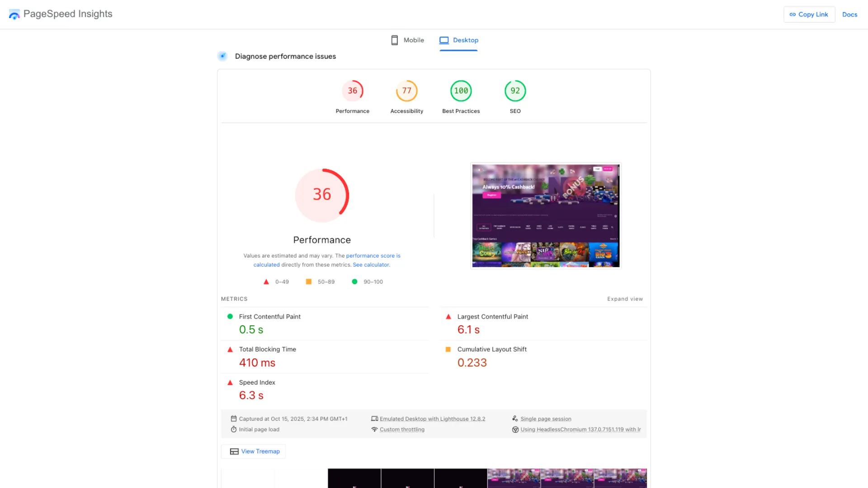The width and height of the screenshot is (868, 488).
Task: Click the calendar icon next to Captured at
Action: point(234,418)
